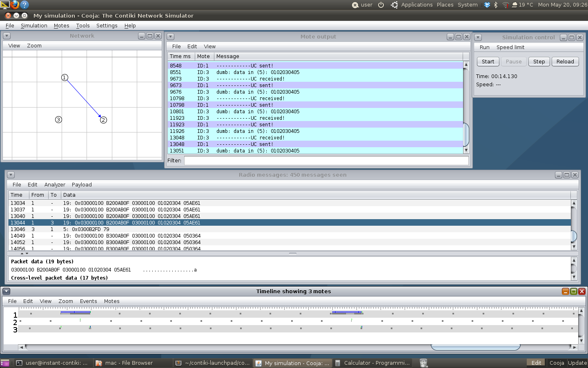Select radio message row at time 14049
Screen dimensions: 588x368
pos(290,236)
